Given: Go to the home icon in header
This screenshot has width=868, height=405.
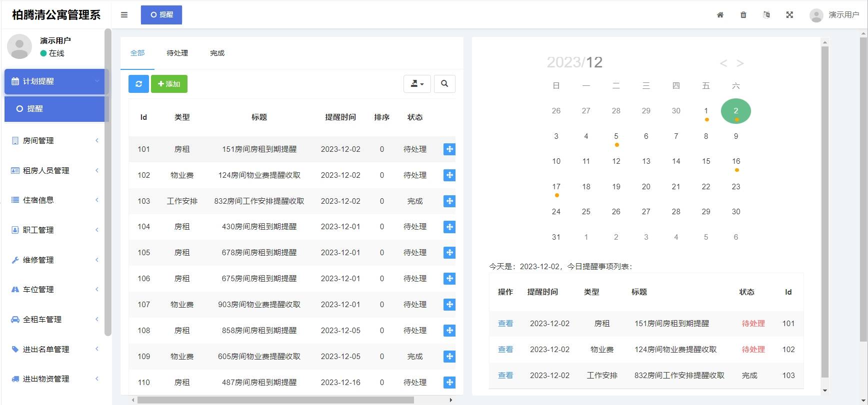Looking at the screenshot, I should tap(720, 15).
